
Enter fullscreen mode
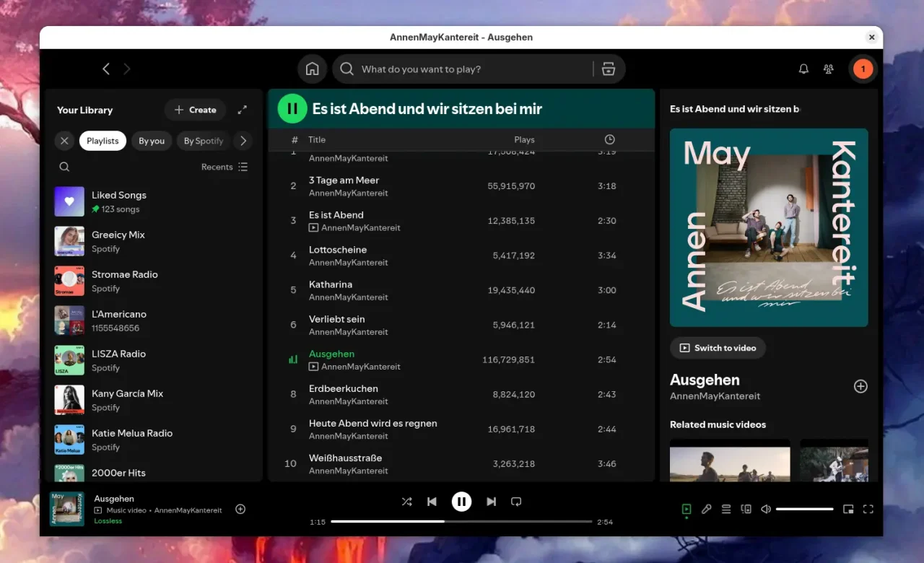(x=868, y=509)
